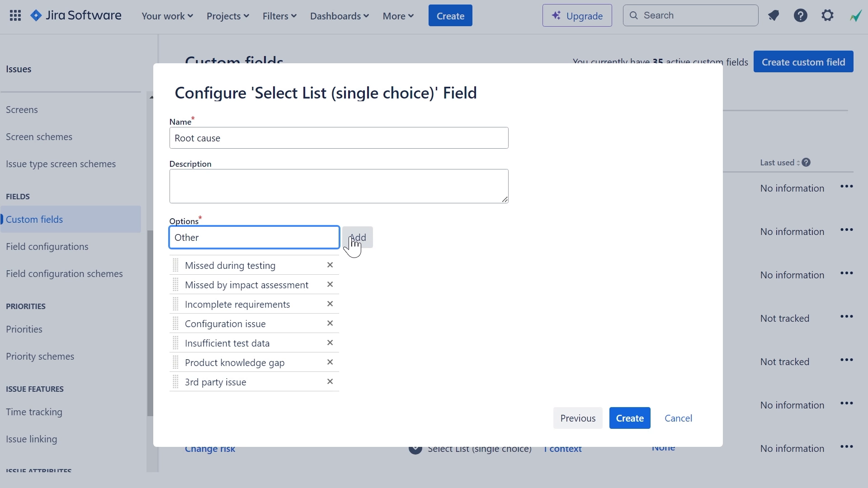Open help using the question mark icon
The image size is (868, 488).
(800, 15)
